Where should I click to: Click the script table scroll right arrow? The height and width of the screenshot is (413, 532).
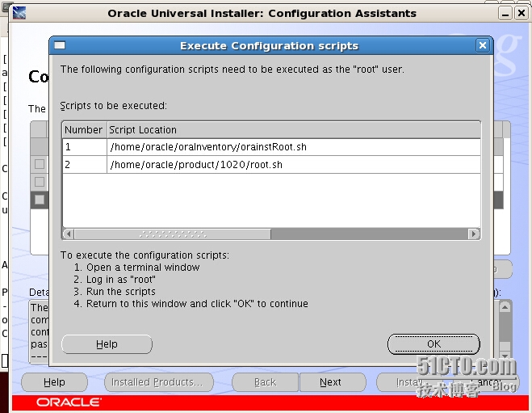click(x=473, y=234)
